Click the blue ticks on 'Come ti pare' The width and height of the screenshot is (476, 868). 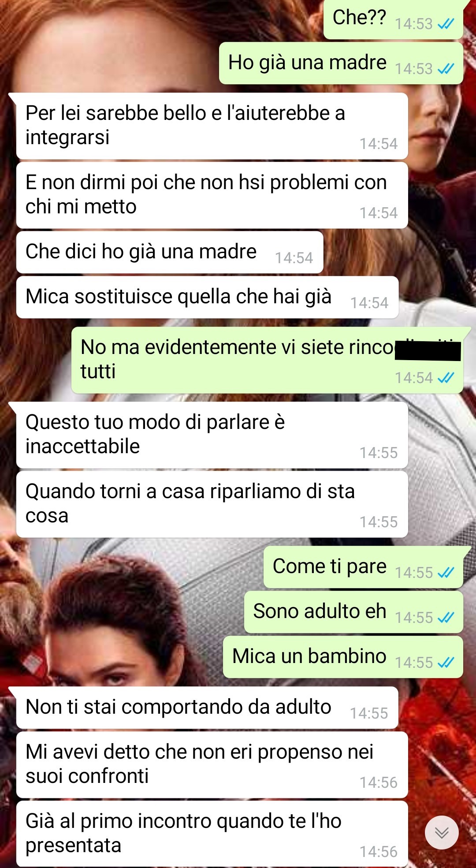(446, 573)
